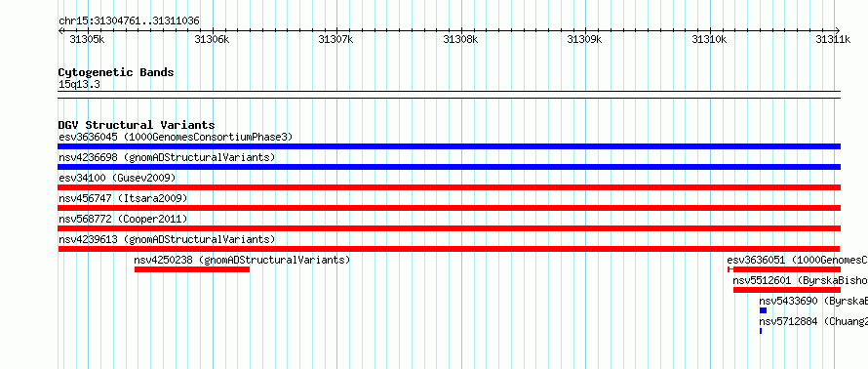Select the nsv456747 (Itsara2009) label
Viewport: 868px width, 369px height.
123,198
